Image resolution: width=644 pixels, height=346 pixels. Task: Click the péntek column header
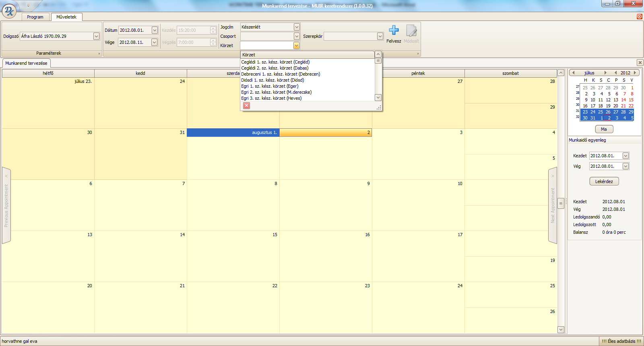pyautogui.click(x=418, y=73)
